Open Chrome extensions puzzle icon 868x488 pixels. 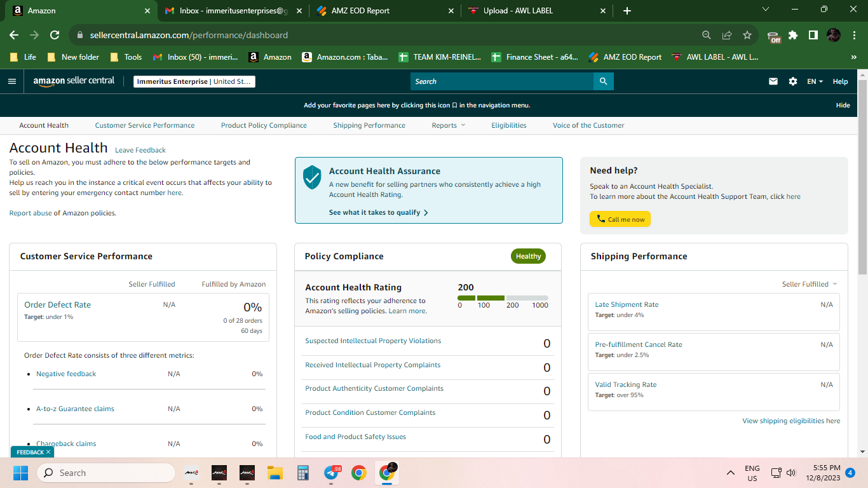tap(793, 35)
